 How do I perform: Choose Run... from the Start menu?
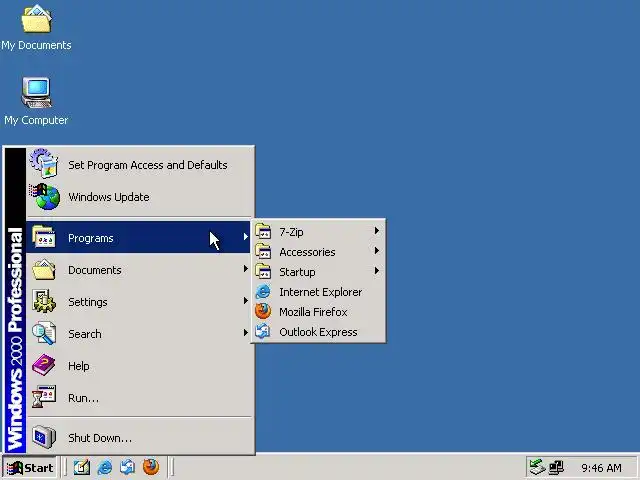(139, 398)
